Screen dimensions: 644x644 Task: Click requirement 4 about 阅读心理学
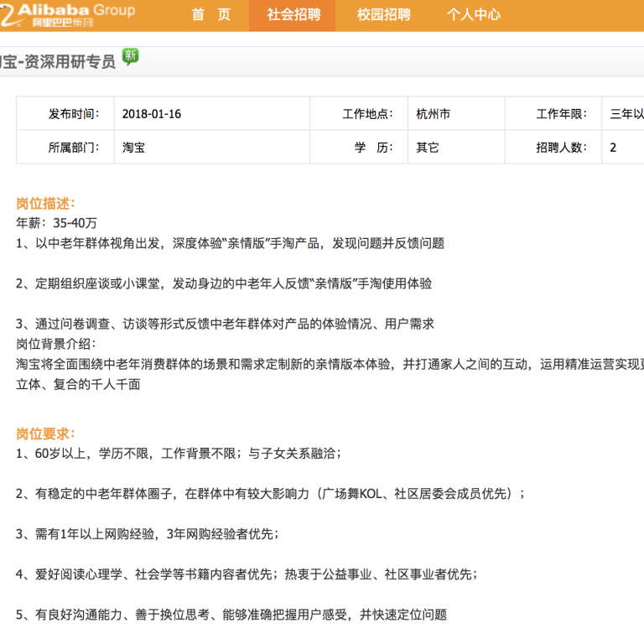tap(247, 574)
